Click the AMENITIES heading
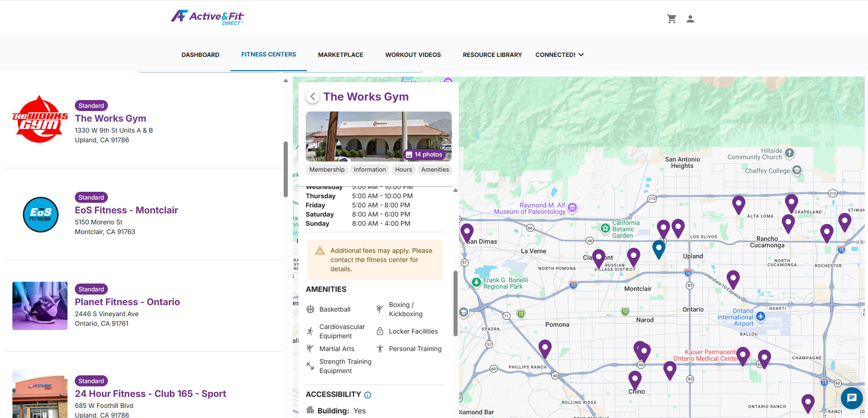Image resolution: width=868 pixels, height=418 pixels. pyautogui.click(x=326, y=290)
